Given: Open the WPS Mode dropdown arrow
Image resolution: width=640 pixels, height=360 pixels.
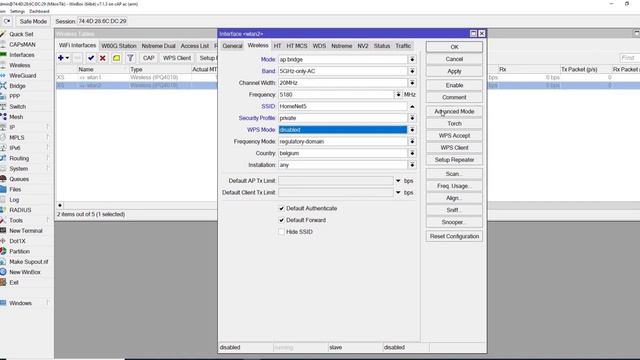Looking at the screenshot, I should point(412,130).
